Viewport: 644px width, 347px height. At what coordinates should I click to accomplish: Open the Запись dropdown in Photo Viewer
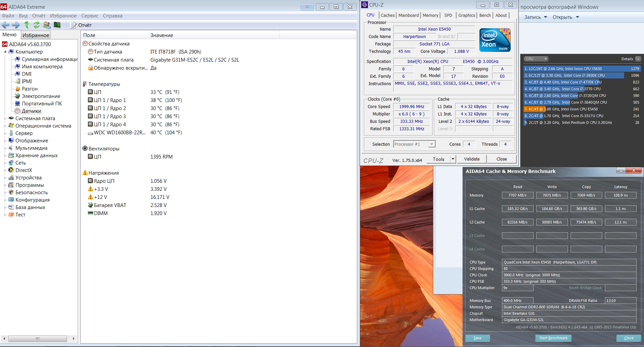536,17
